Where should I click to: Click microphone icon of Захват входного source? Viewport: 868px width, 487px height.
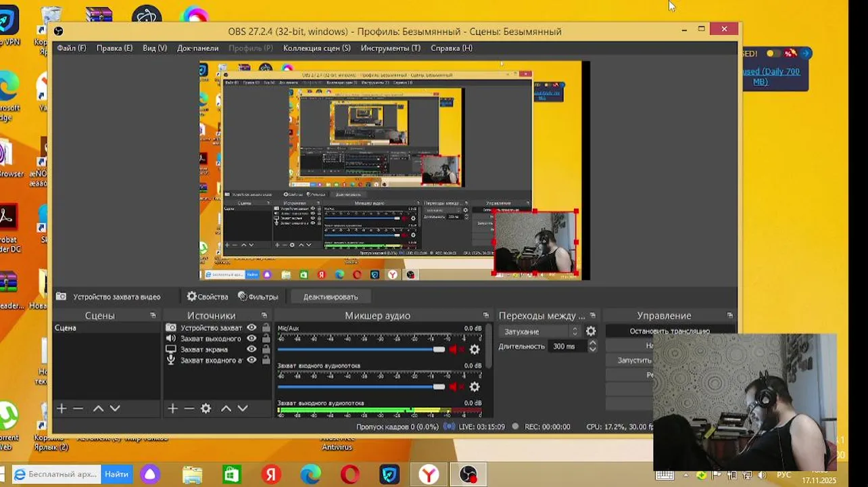[171, 360]
